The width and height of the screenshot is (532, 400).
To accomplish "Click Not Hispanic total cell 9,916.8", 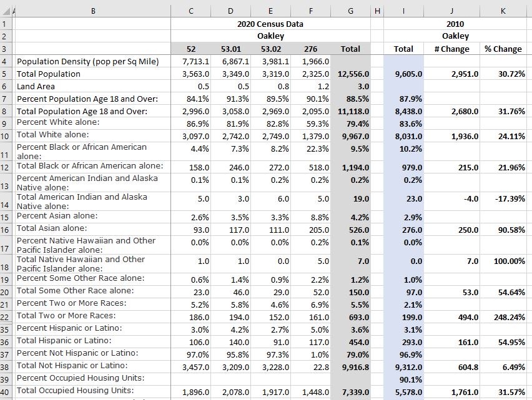I will [x=350, y=367].
